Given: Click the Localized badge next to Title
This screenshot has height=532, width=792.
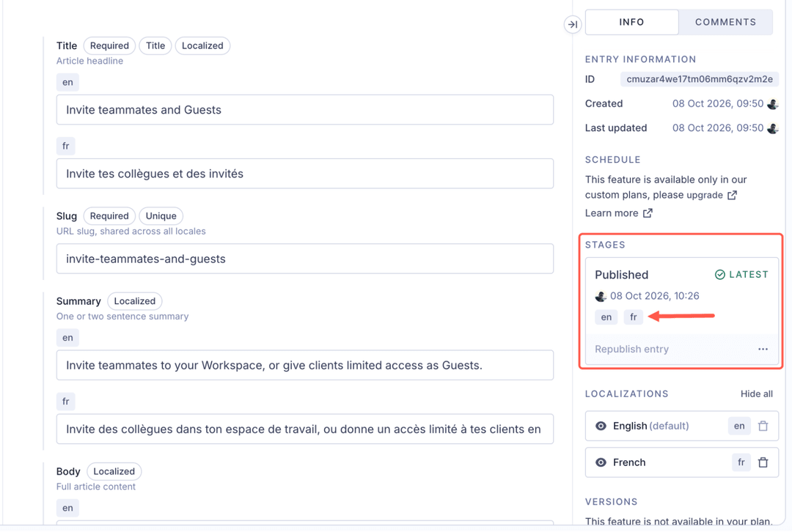Looking at the screenshot, I should coord(202,46).
